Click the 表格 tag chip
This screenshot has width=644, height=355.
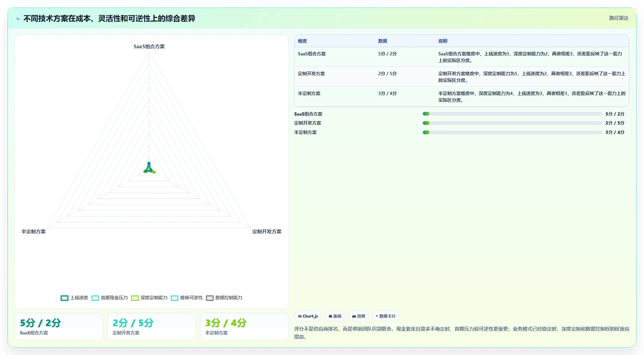click(x=335, y=316)
